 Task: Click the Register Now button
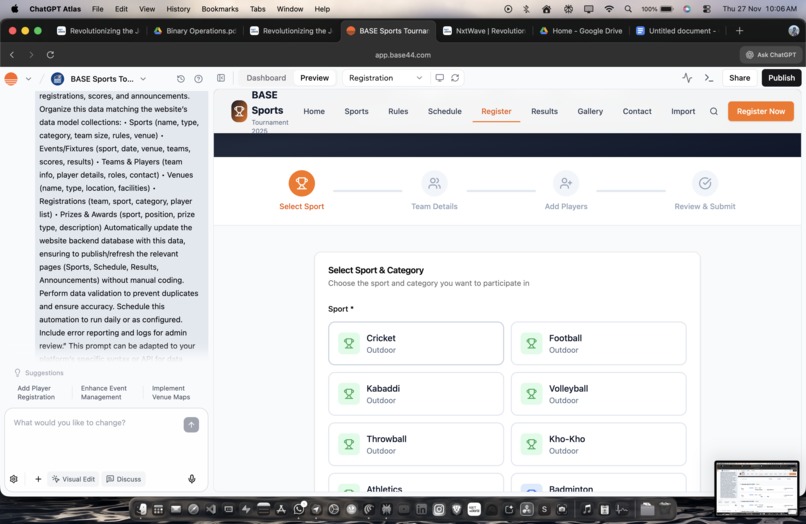(761, 111)
